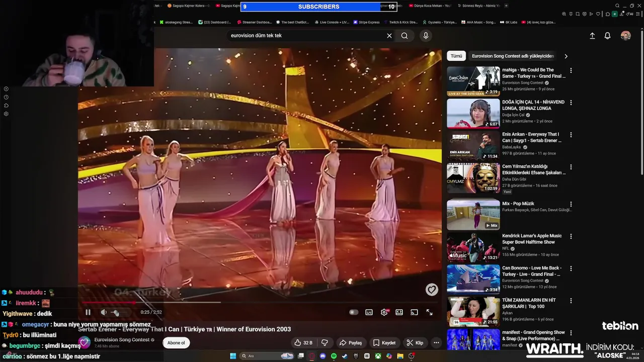Open options for Doğa İçin Çal video
Viewport: 644px width, 362px height.
[x=571, y=103]
